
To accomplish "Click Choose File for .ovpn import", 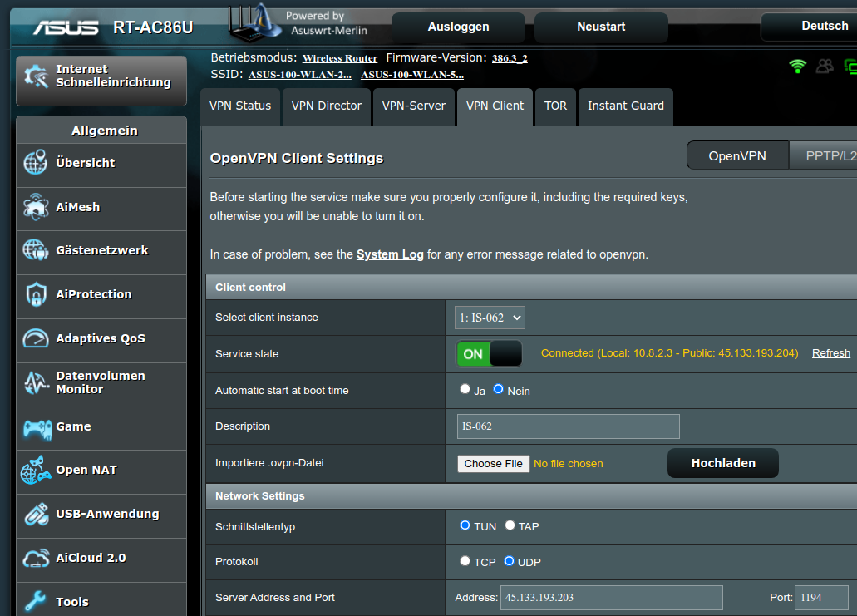I will pos(494,464).
